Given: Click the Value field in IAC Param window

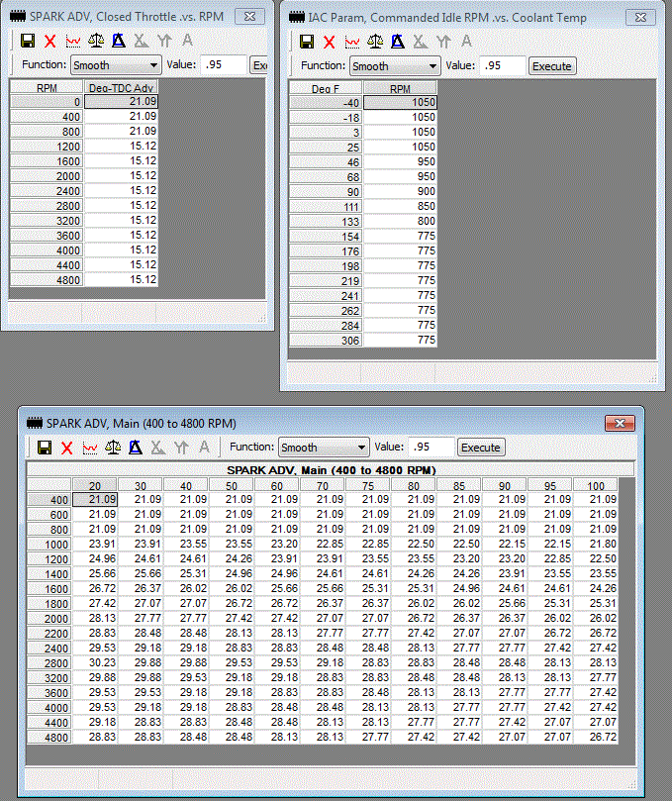Looking at the screenshot, I should pos(502,66).
